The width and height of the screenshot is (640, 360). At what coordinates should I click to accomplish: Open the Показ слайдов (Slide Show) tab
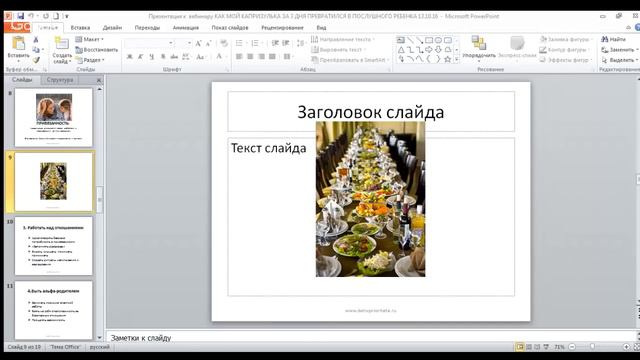coord(230,28)
